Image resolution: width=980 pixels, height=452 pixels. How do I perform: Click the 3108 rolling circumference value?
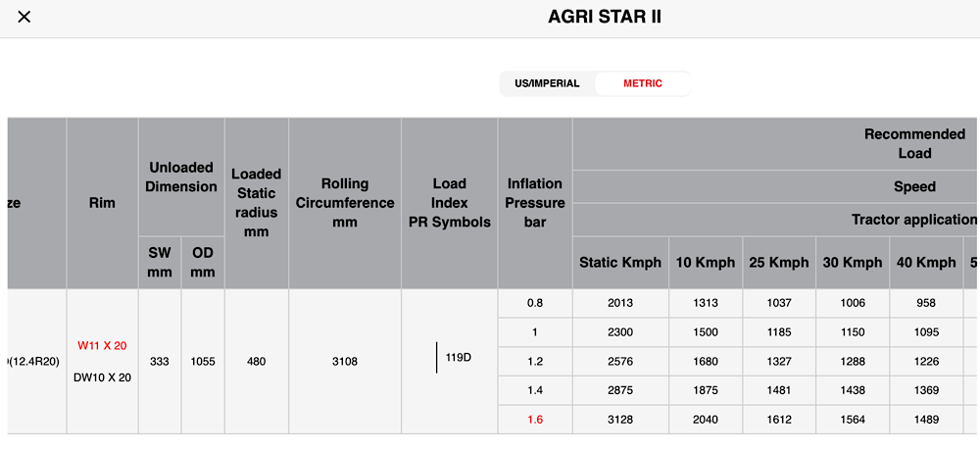tap(344, 362)
